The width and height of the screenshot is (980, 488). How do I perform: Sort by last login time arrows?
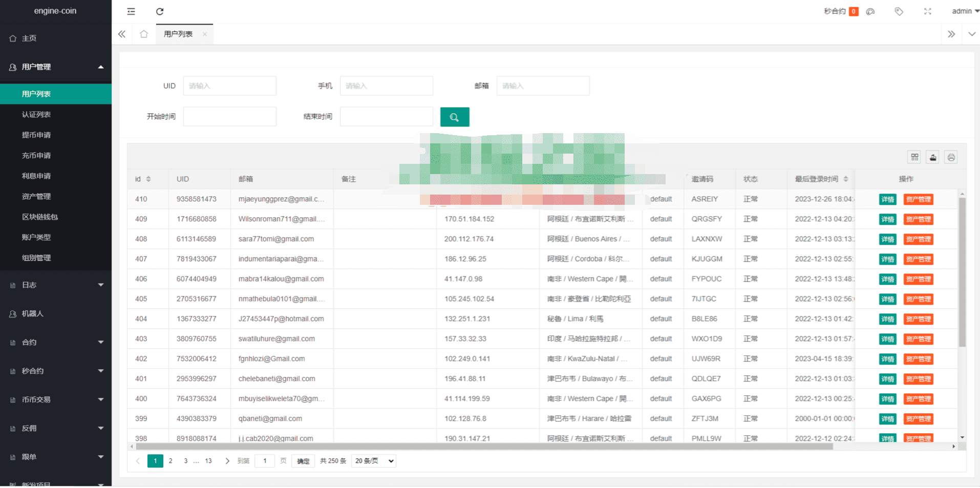point(846,179)
